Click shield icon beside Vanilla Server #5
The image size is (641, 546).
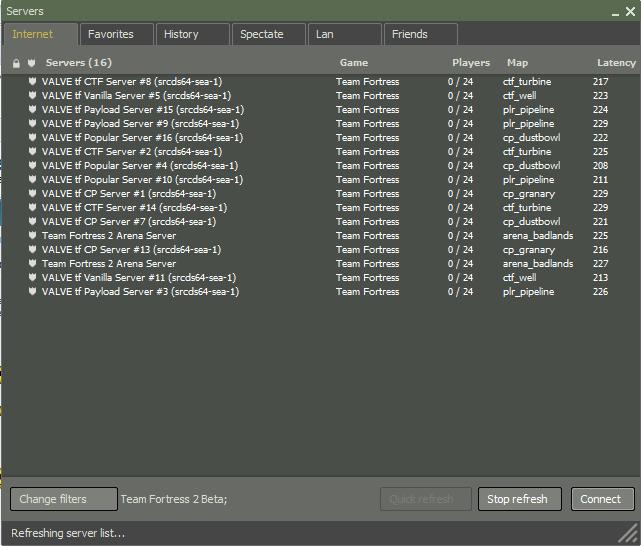(x=32, y=95)
